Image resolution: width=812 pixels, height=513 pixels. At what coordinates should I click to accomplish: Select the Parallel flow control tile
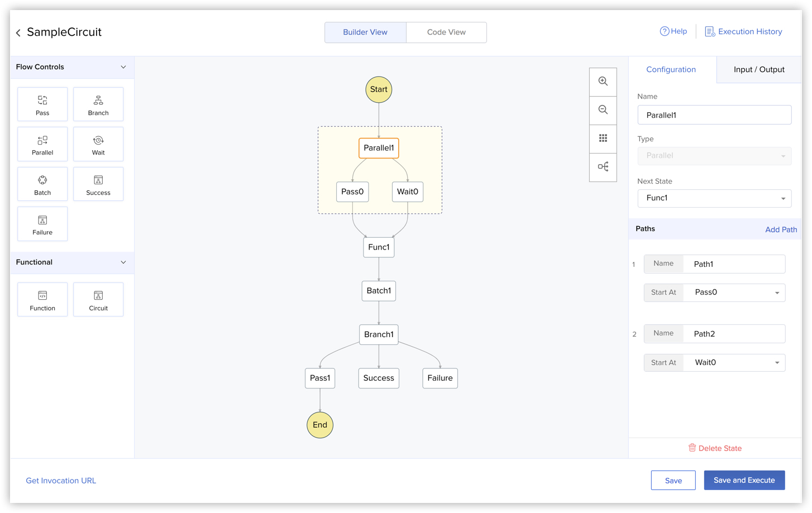click(x=42, y=144)
